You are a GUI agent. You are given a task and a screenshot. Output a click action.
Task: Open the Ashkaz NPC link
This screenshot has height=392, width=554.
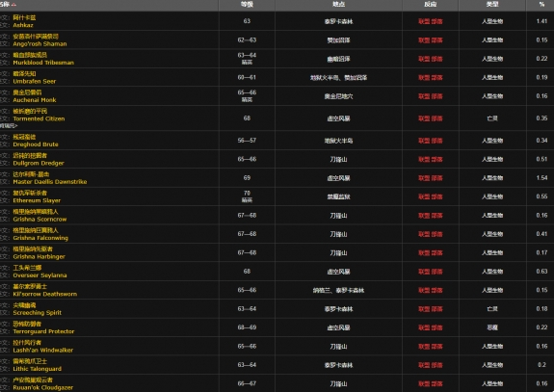(x=23, y=25)
